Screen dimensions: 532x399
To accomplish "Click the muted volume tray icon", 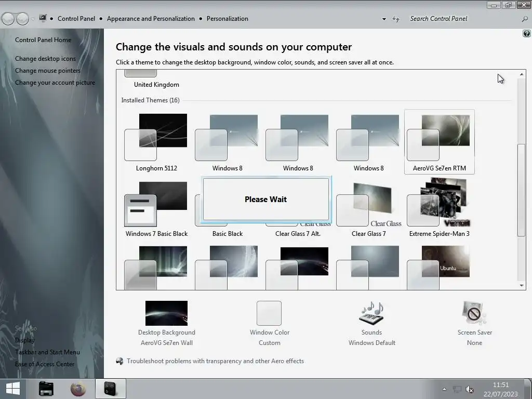I will coord(470,389).
